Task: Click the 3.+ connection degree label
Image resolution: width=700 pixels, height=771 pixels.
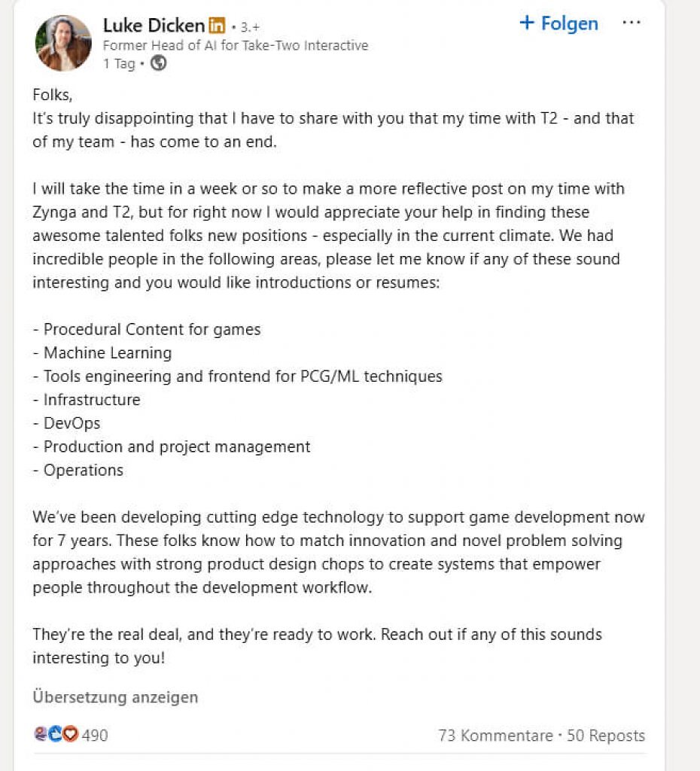Action: coord(250,27)
